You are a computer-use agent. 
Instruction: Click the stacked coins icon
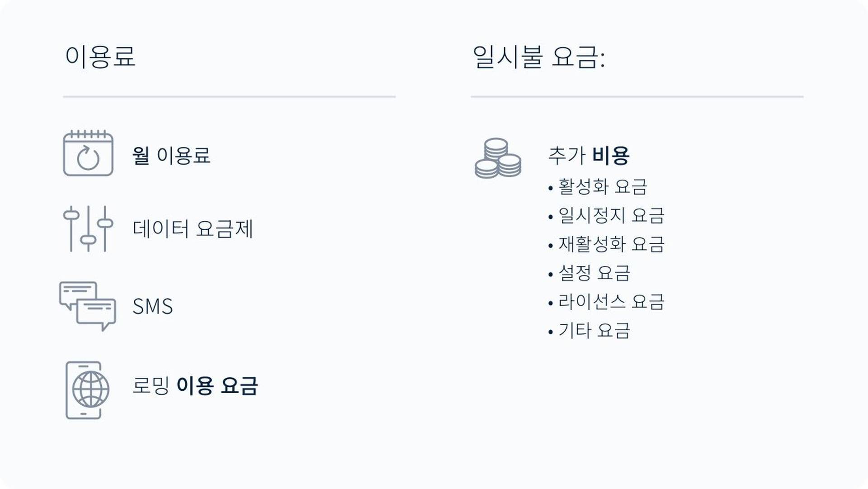coord(498,158)
